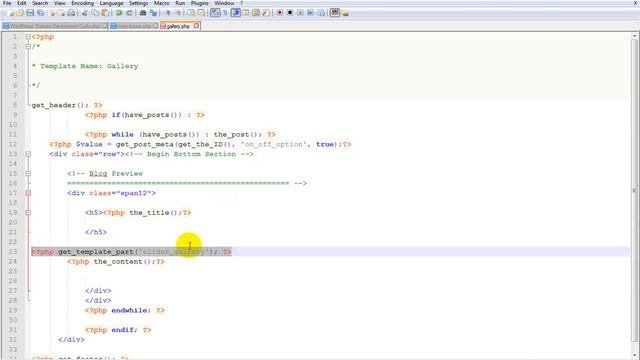Screen dimensions: 640x360
Task: Click the Copy toolbar icon
Action: 95,13
